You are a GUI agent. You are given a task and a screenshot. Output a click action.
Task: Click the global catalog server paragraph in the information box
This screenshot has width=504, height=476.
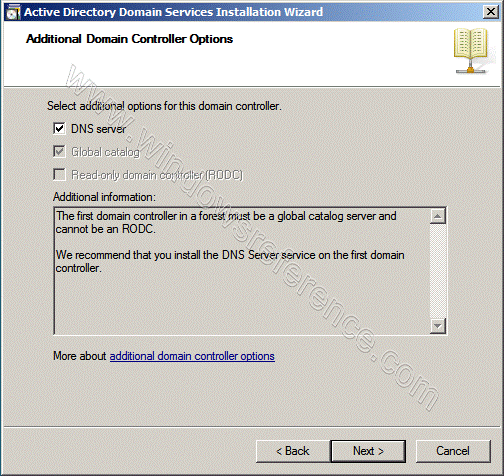[x=226, y=223]
